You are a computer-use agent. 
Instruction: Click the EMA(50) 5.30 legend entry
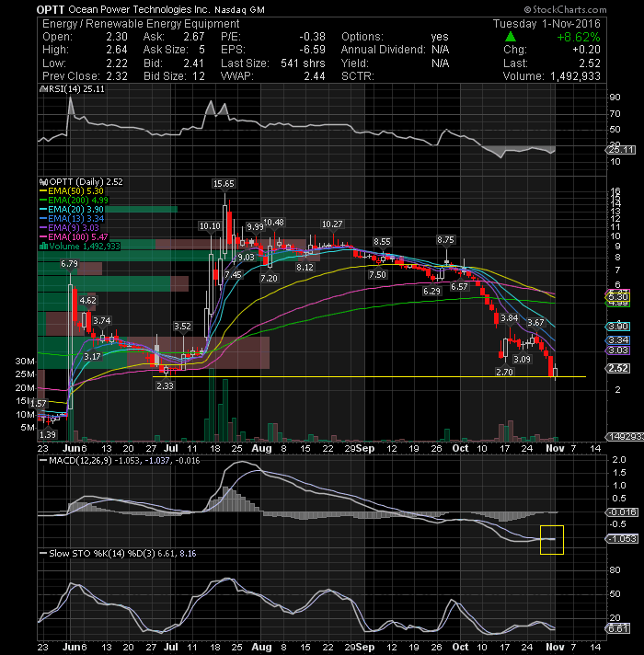(72, 191)
